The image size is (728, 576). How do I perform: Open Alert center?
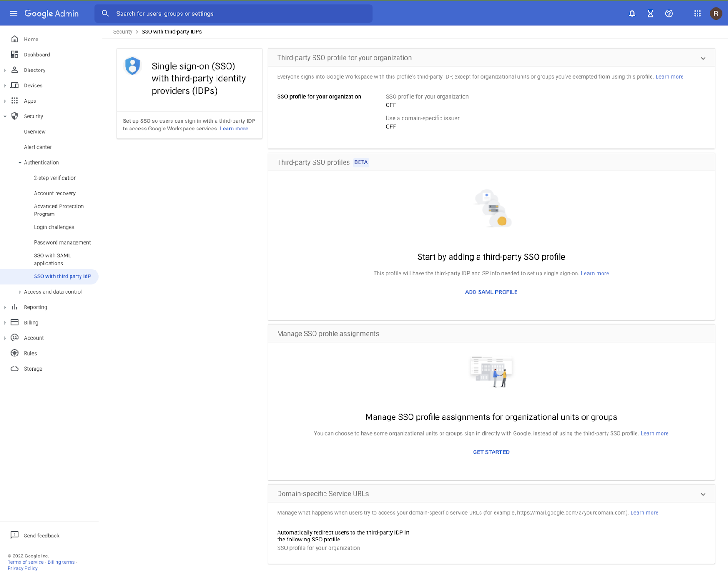pos(38,147)
